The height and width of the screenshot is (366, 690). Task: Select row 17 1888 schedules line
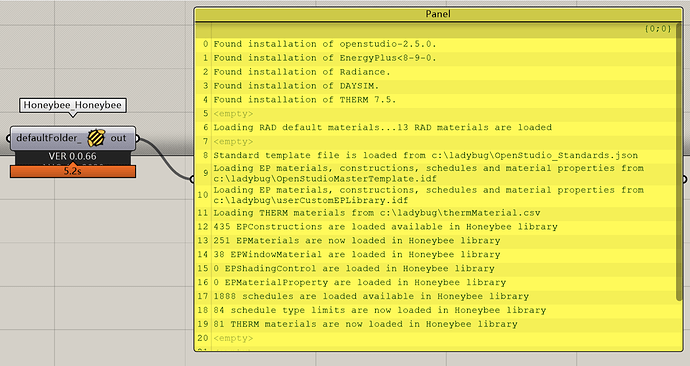pos(436,296)
